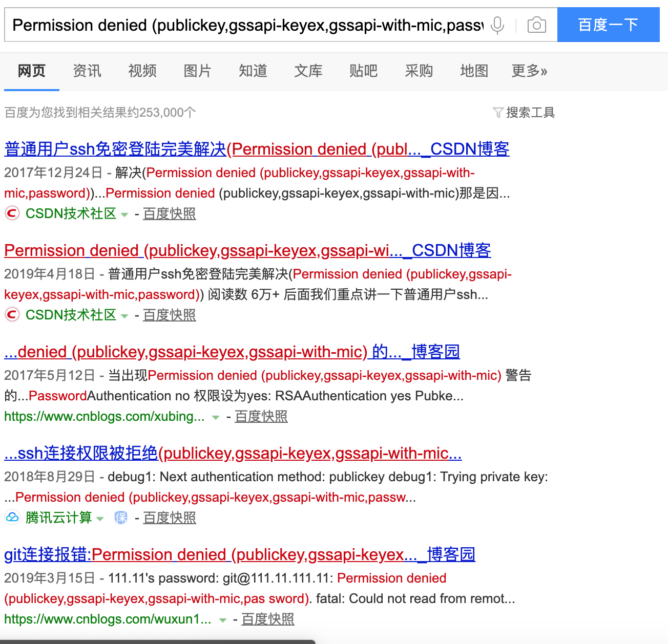Click the CSDN logo under the second result
Viewport: 668px width, 644px height.
click(12, 314)
